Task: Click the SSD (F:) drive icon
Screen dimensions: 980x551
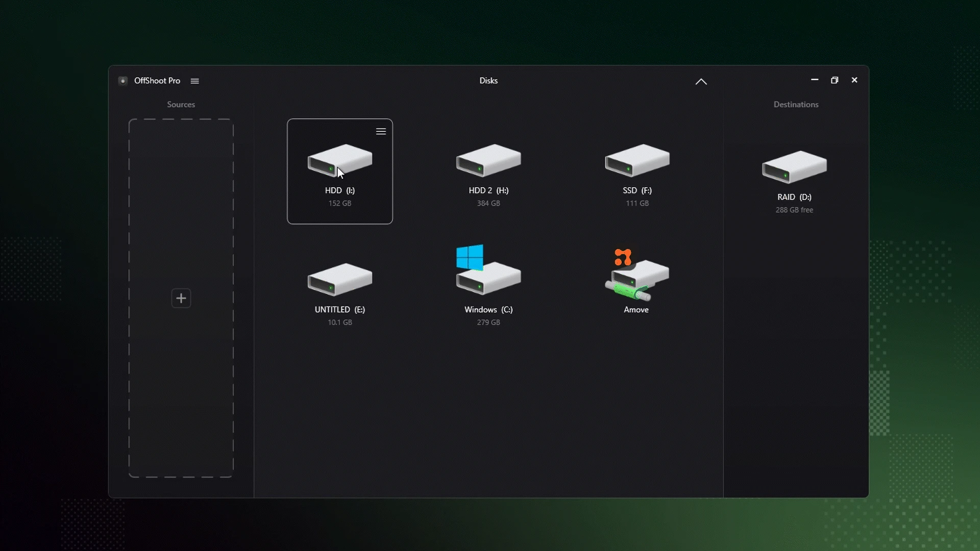Action: click(637, 160)
